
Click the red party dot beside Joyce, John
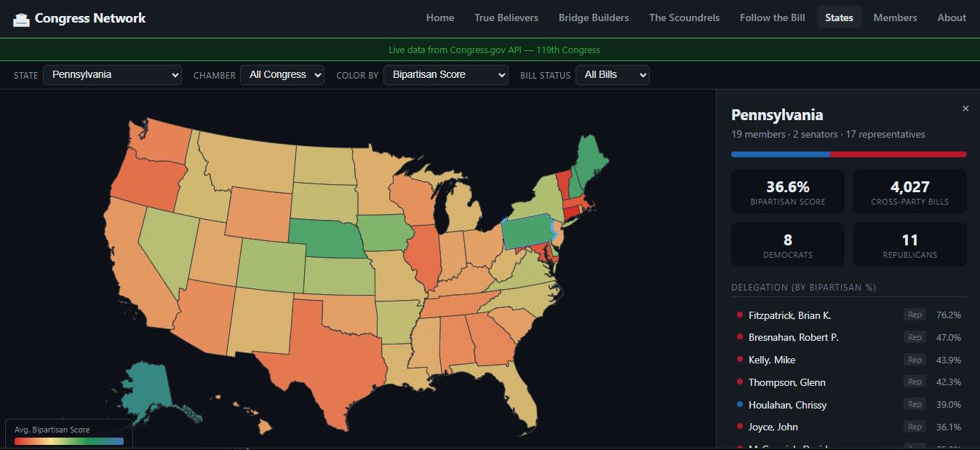click(x=740, y=427)
